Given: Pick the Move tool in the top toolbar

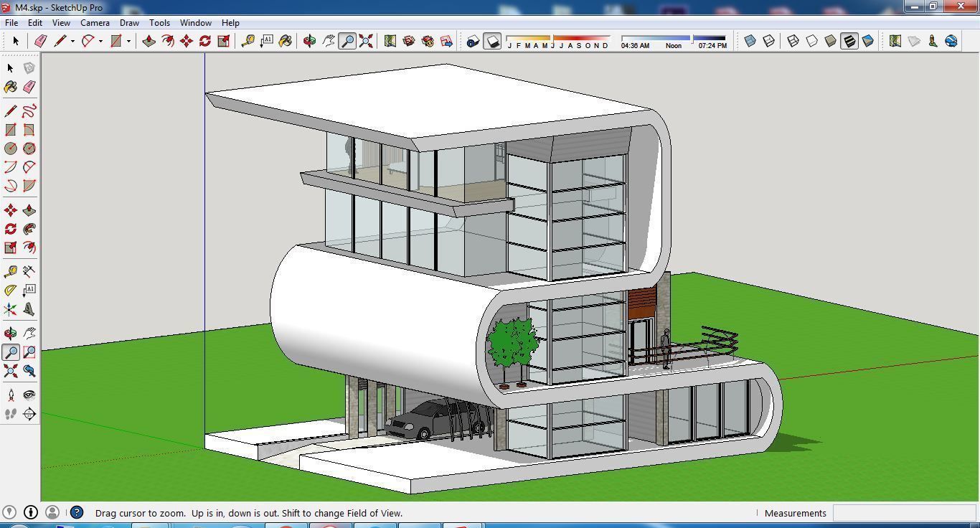Looking at the screenshot, I should (x=187, y=41).
